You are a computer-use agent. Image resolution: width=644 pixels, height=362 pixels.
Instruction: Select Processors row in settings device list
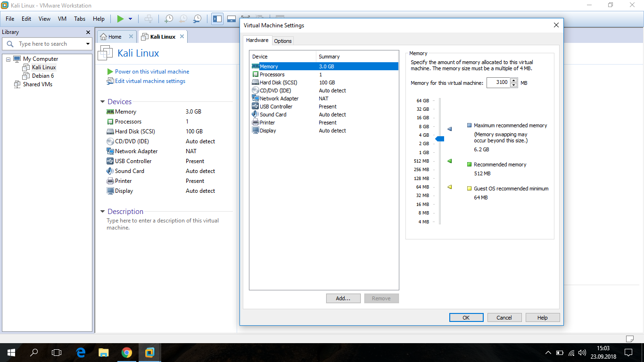tap(324, 74)
